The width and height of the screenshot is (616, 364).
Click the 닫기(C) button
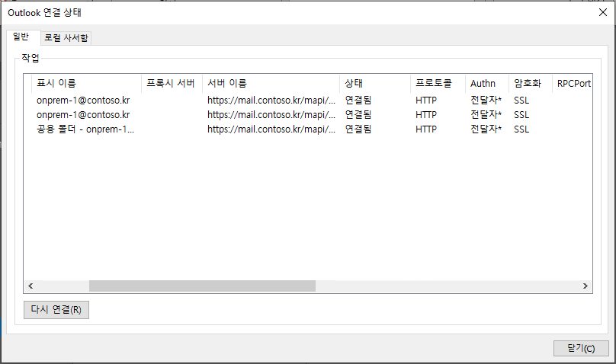click(581, 348)
